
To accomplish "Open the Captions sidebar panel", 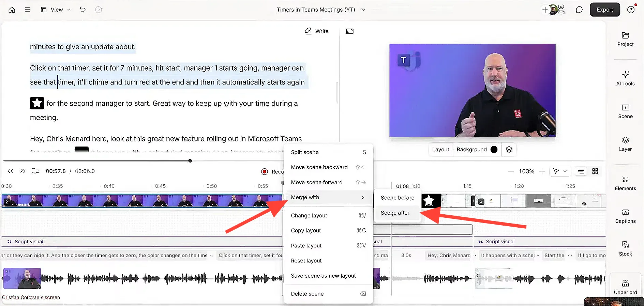I will [625, 216].
